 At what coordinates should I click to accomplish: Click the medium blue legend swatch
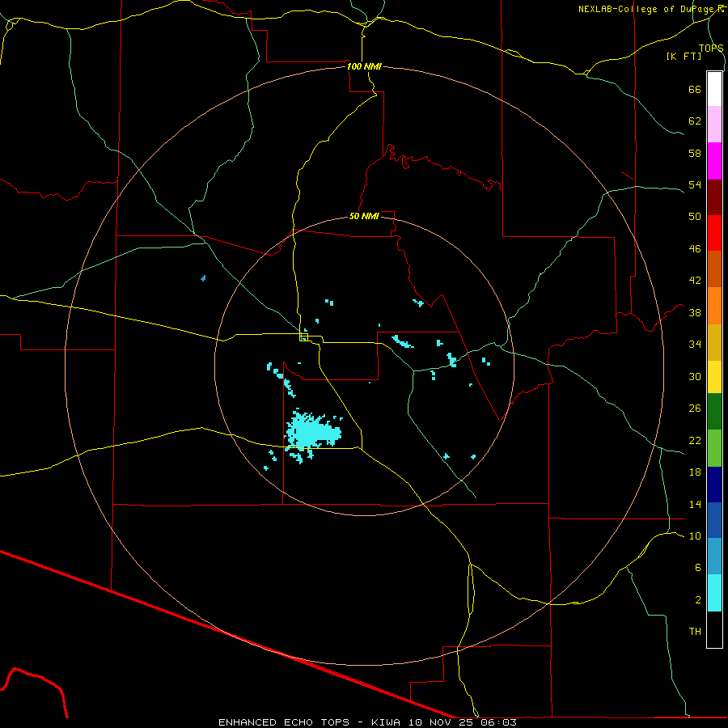pyautogui.click(x=714, y=520)
